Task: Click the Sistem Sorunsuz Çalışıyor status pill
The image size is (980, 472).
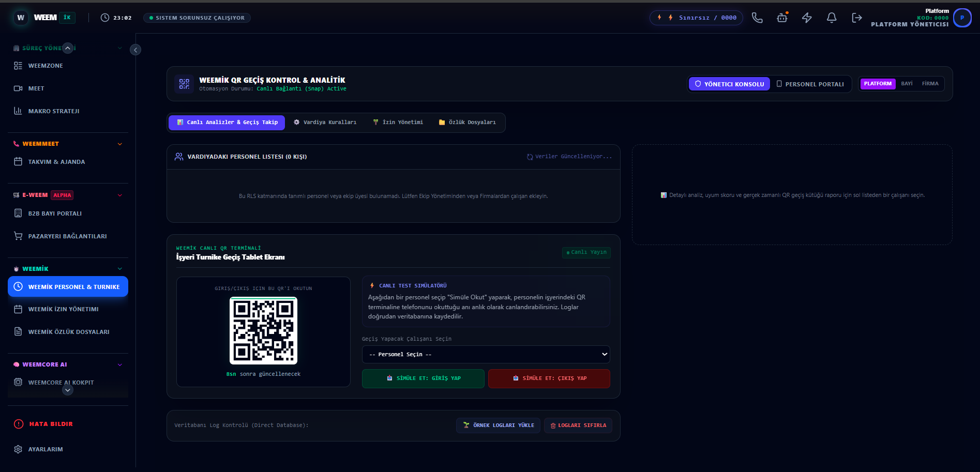Action: (x=197, y=18)
